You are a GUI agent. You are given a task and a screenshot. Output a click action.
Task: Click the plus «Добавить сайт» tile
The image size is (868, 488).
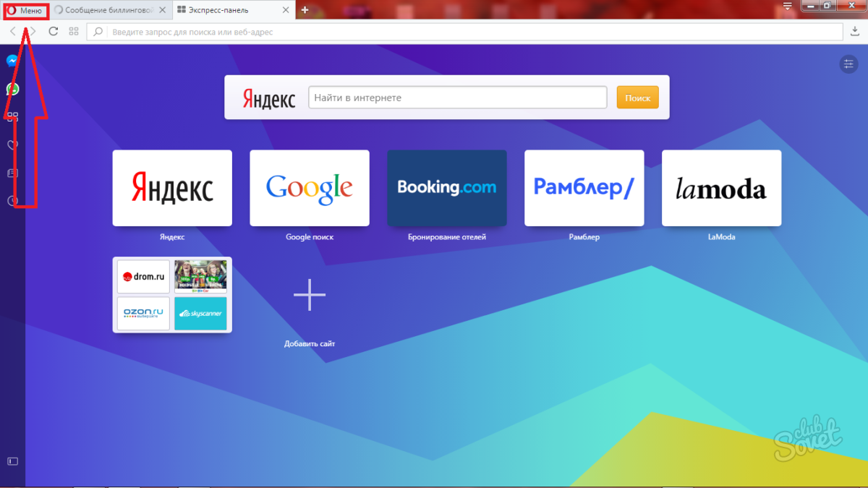[x=310, y=295]
